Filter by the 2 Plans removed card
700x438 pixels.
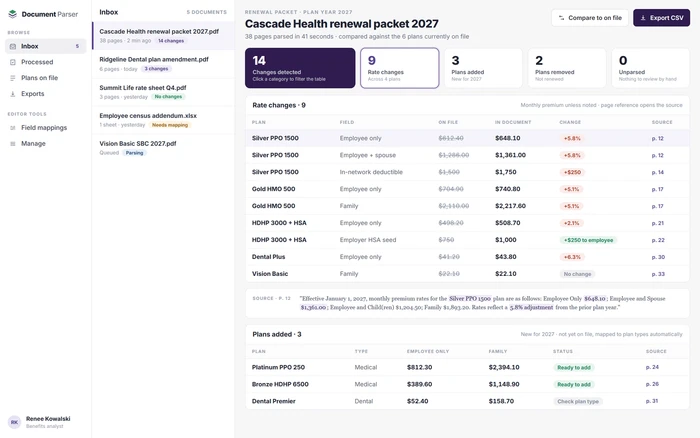(567, 68)
